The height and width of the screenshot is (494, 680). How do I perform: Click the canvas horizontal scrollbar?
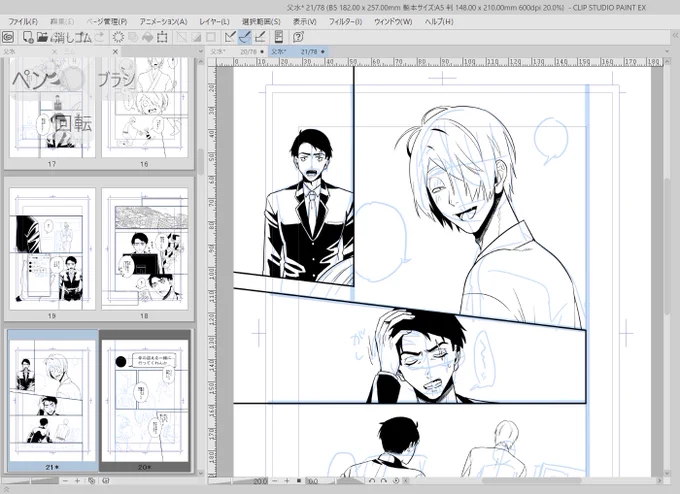(x=531, y=481)
